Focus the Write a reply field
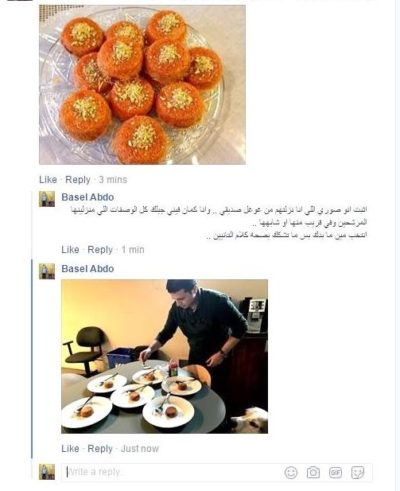 pyautogui.click(x=172, y=472)
